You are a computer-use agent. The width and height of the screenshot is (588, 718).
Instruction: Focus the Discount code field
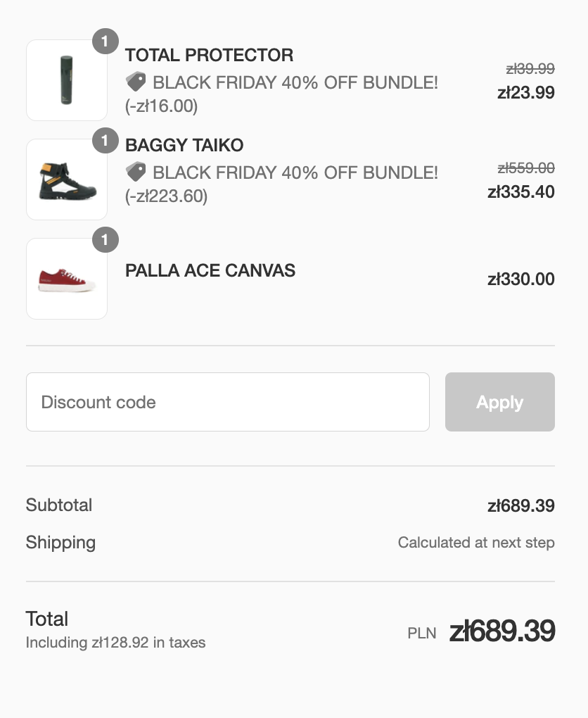tap(228, 402)
